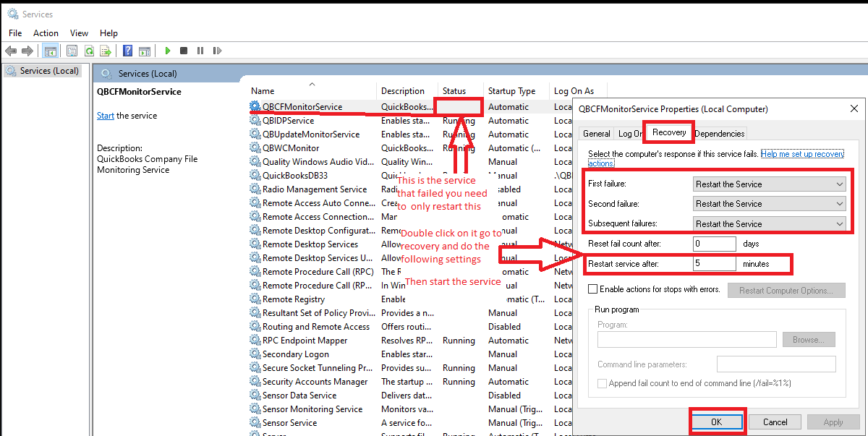Refresh the services list
Viewport: 868px width, 436px height.
89,51
